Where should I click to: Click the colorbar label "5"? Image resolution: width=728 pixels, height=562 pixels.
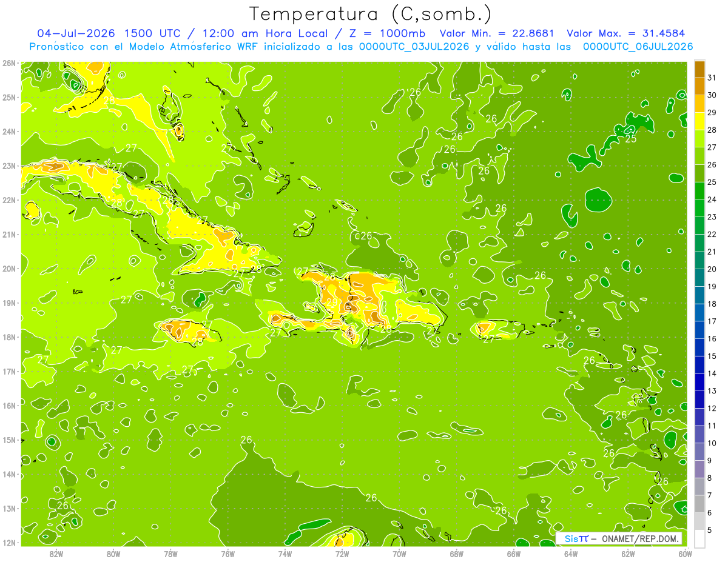point(710,530)
